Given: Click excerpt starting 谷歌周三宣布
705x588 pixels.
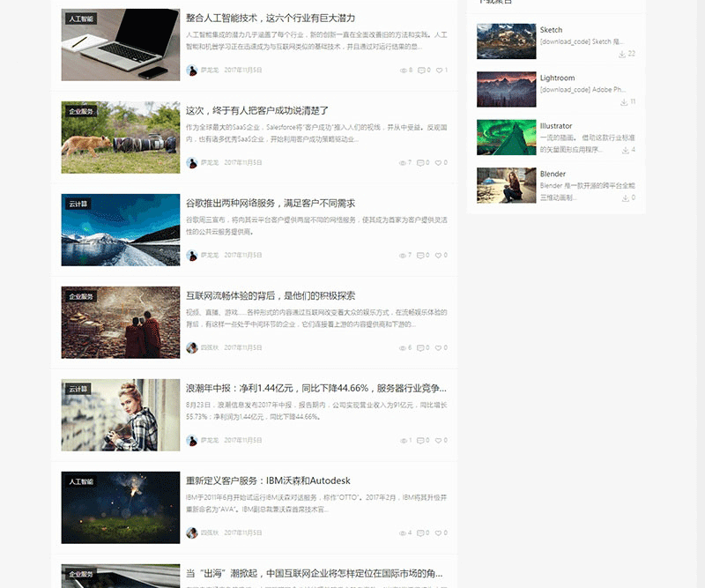Looking at the screenshot, I should (316, 226).
